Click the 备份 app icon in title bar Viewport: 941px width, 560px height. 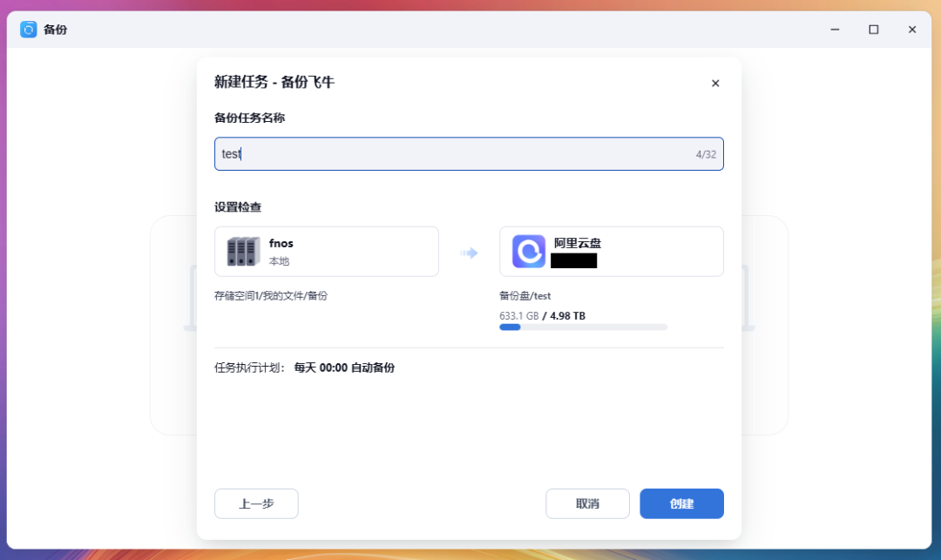pyautogui.click(x=28, y=30)
